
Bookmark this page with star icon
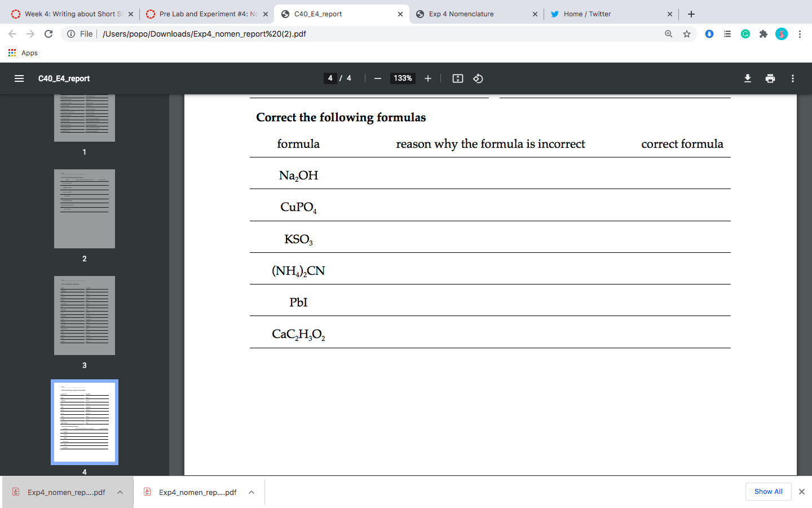(687, 34)
